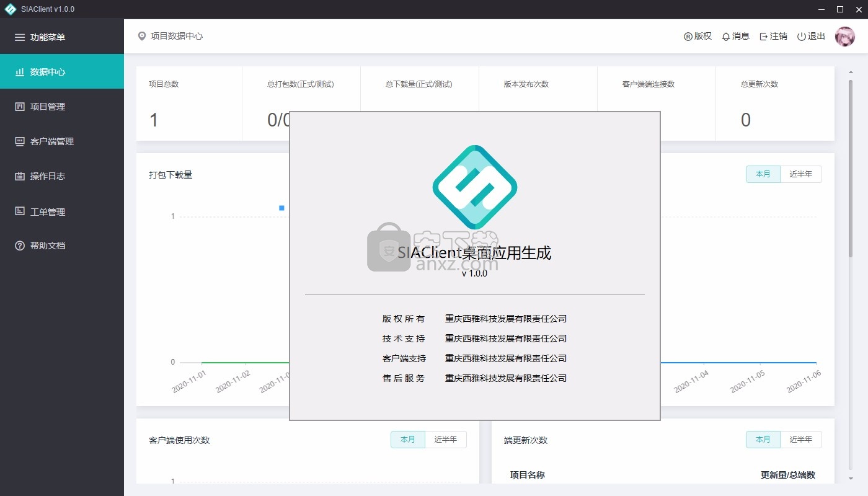Click the 项目名称 column header
Screen dimensions: 868x496
click(528, 475)
